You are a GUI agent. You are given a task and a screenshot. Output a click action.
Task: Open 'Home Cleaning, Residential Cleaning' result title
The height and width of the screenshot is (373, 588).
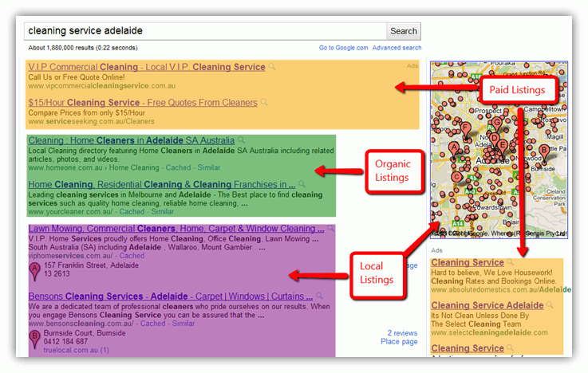tap(162, 185)
